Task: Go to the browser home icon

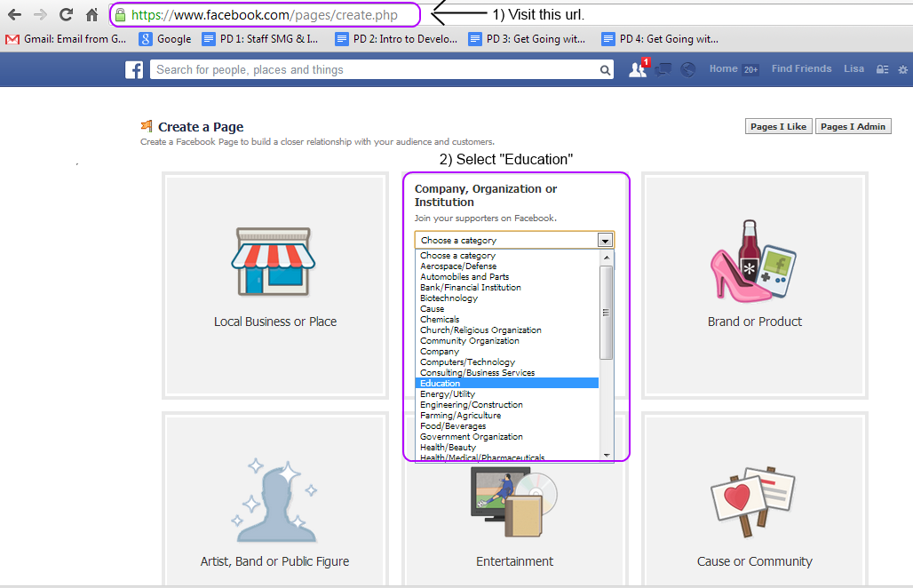Action: (91, 14)
